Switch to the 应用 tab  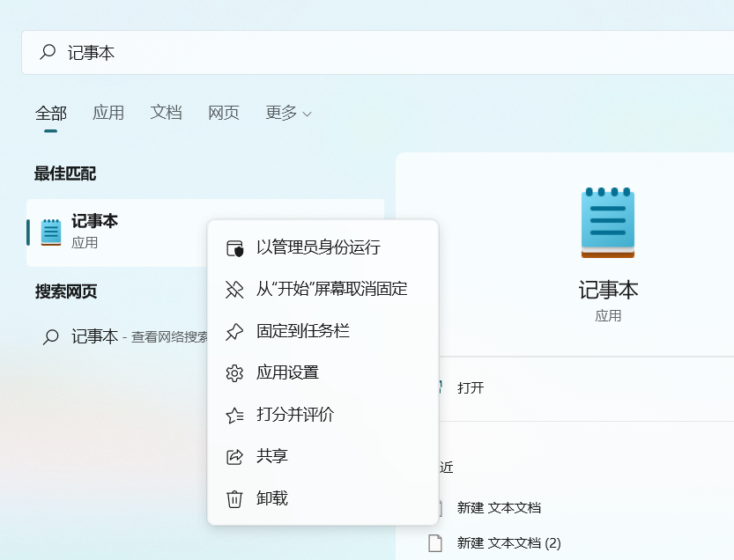(x=108, y=113)
